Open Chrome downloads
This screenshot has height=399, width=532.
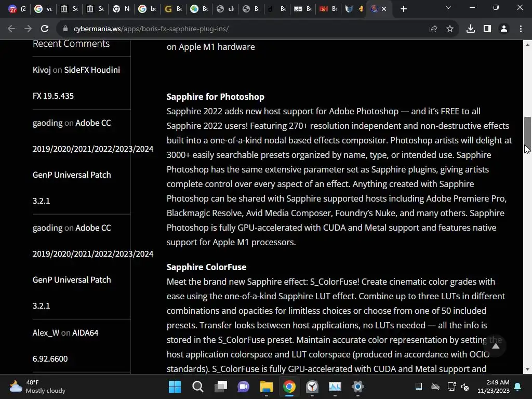click(x=471, y=29)
